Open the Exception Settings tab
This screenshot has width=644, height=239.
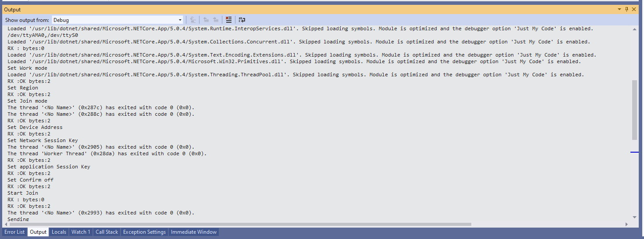[144, 232]
